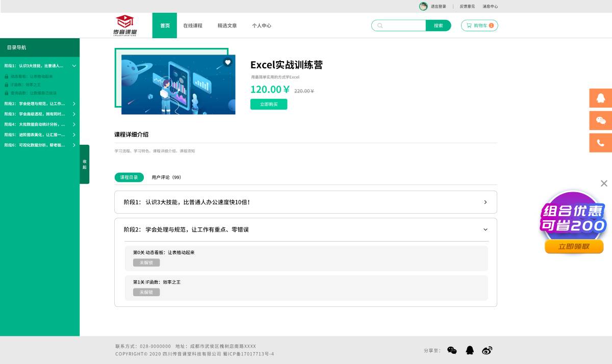The height and width of the screenshot is (364, 612).
Task: Collapse the 阶段2 section in course list
Action: (485, 229)
